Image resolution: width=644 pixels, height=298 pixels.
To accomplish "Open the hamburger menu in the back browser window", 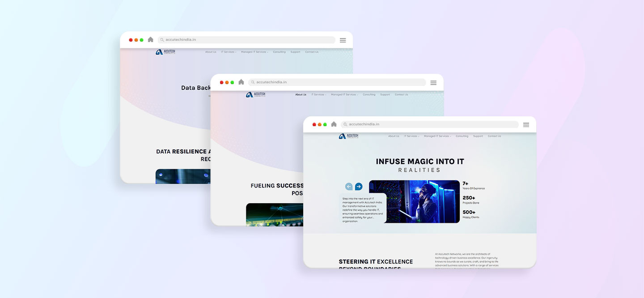I will (x=343, y=40).
